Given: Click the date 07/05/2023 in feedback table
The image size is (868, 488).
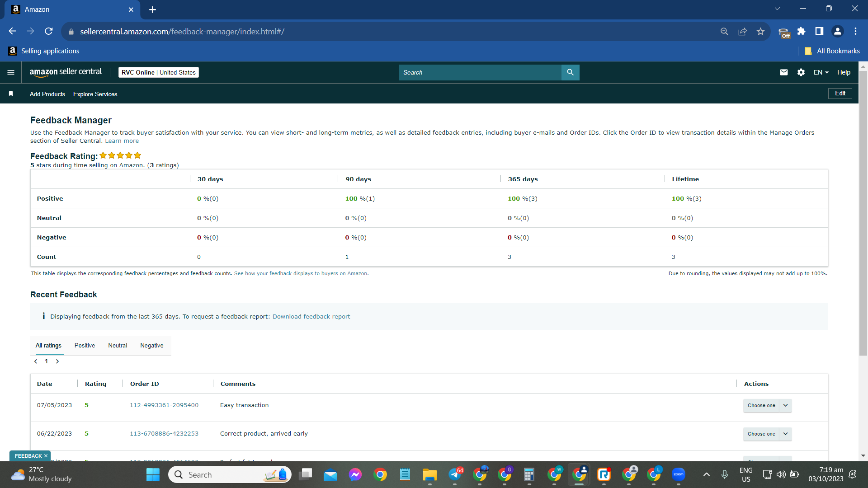Looking at the screenshot, I should 54,405.
